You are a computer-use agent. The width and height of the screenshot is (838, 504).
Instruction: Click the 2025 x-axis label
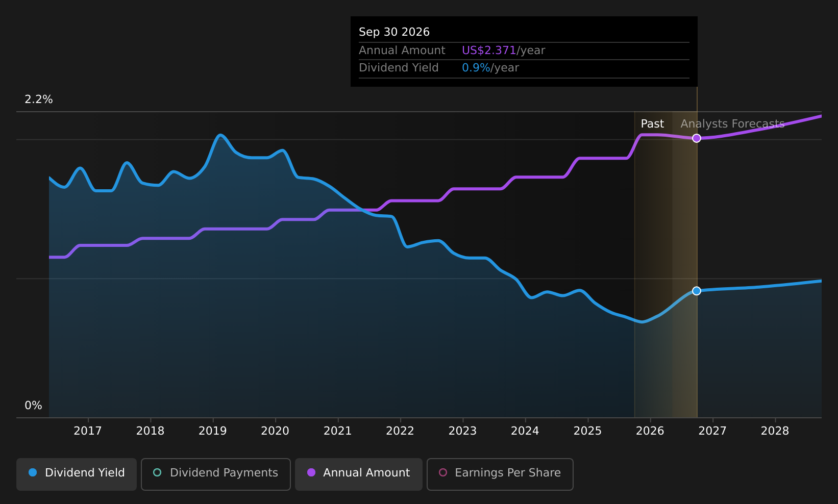(588, 431)
